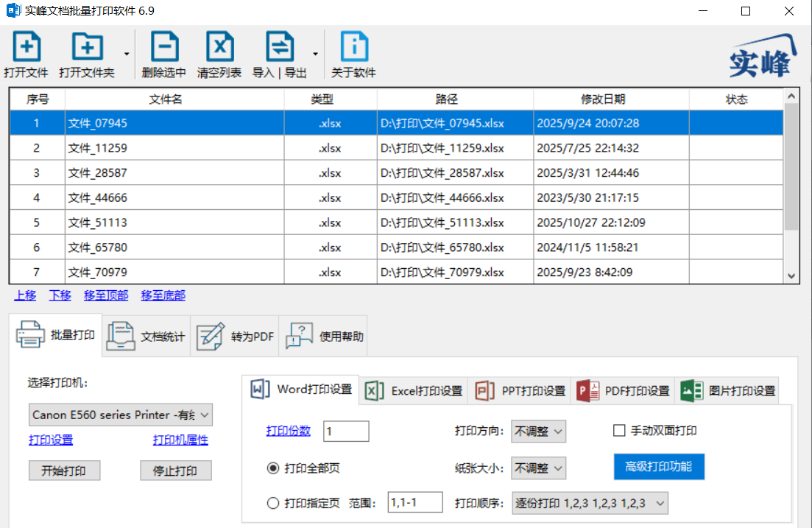
Task: Click the 范围 page range input field
Action: click(415, 502)
